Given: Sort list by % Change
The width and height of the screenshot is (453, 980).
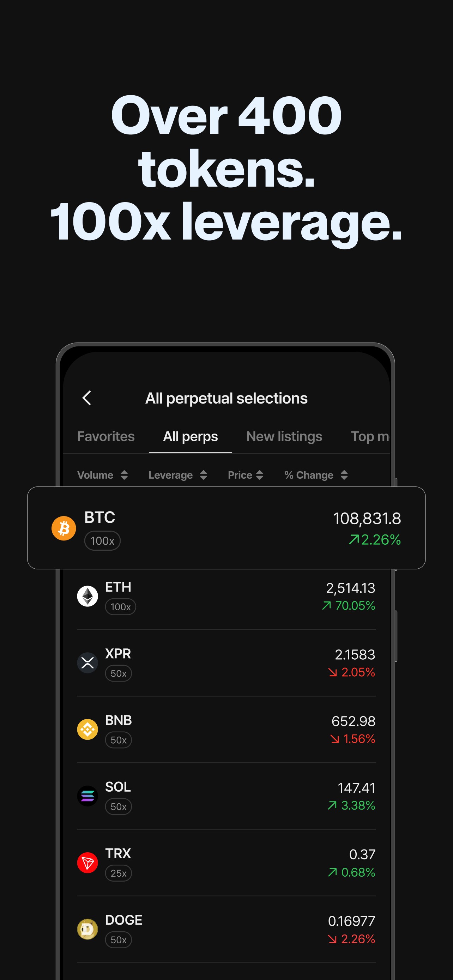Looking at the screenshot, I should point(316,475).
